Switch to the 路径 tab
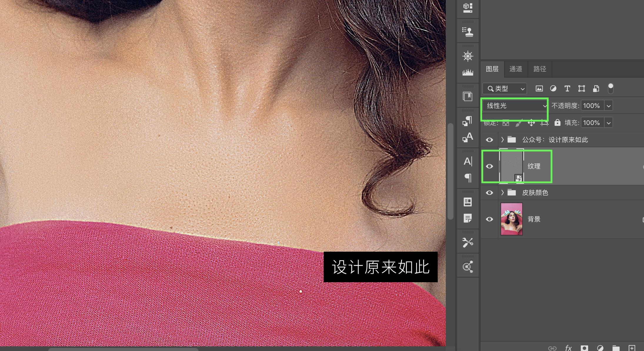This screenshot has height=351, width=644. pyautogui.click(x=540, y=69)
